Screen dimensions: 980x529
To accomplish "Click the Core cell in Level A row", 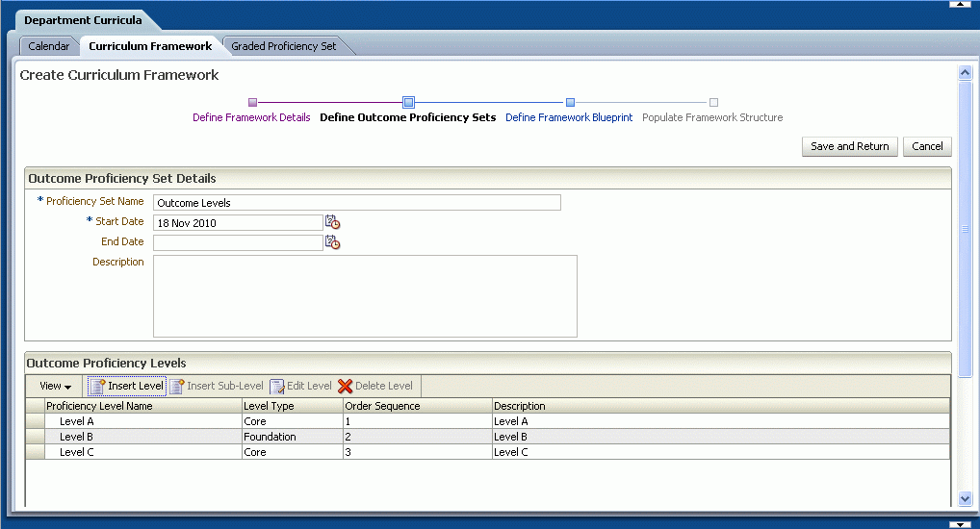I will 293,421.
